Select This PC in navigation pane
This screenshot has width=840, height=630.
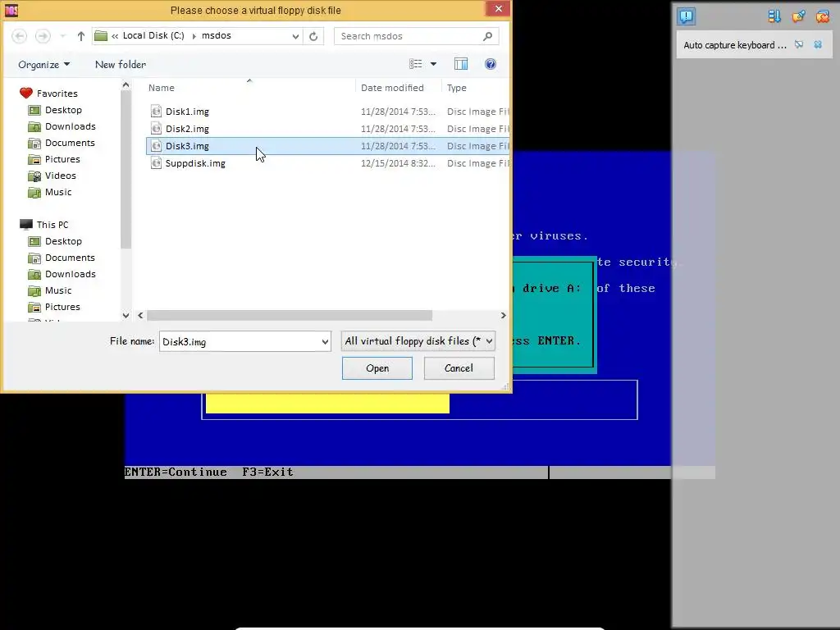[52, 225]
